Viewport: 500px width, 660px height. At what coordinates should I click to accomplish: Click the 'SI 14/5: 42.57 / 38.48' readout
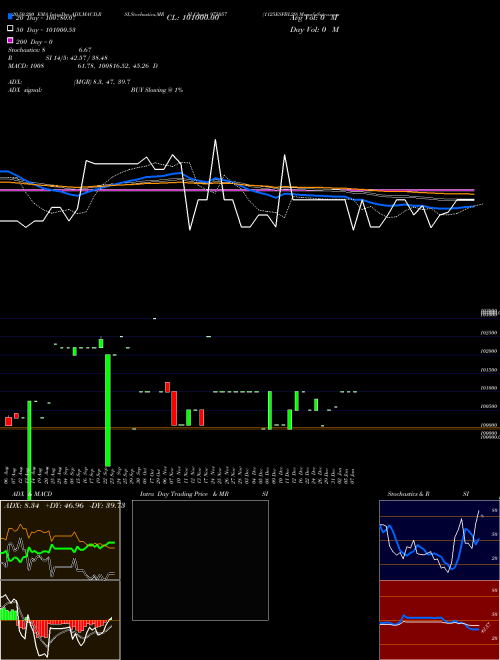(x=77, y=58)
